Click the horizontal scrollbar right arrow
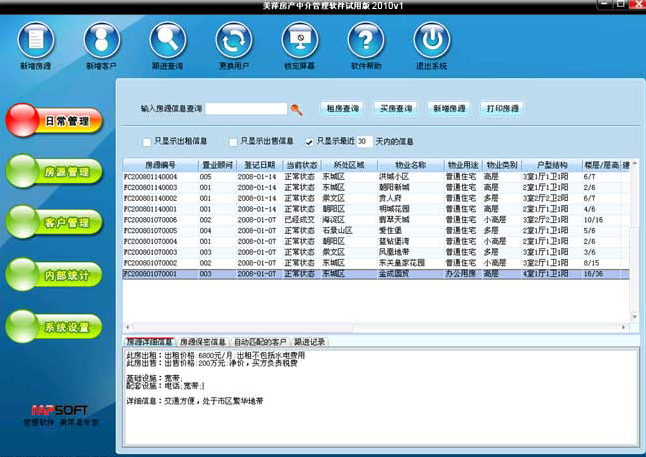The height and width of the screenshot is (457, 646). (x=624, y=327)
